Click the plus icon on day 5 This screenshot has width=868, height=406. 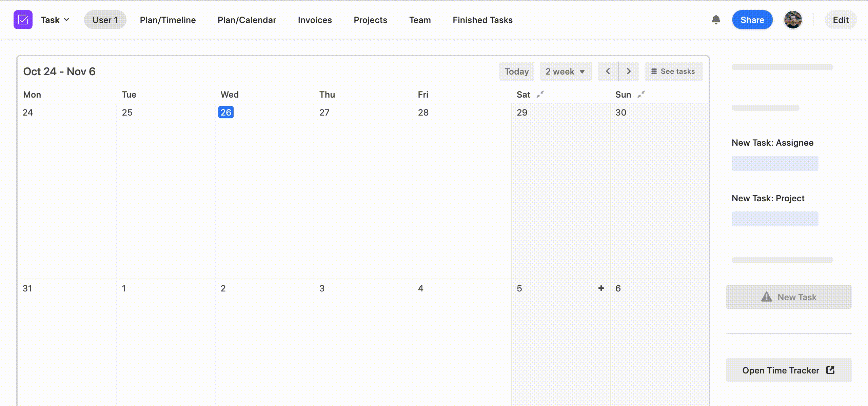pyautogui.click(x=601, y=288)
